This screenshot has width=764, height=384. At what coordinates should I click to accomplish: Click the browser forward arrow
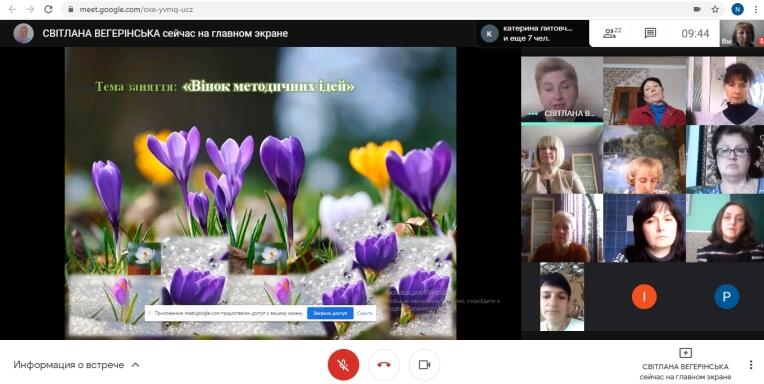click(30, 9)
